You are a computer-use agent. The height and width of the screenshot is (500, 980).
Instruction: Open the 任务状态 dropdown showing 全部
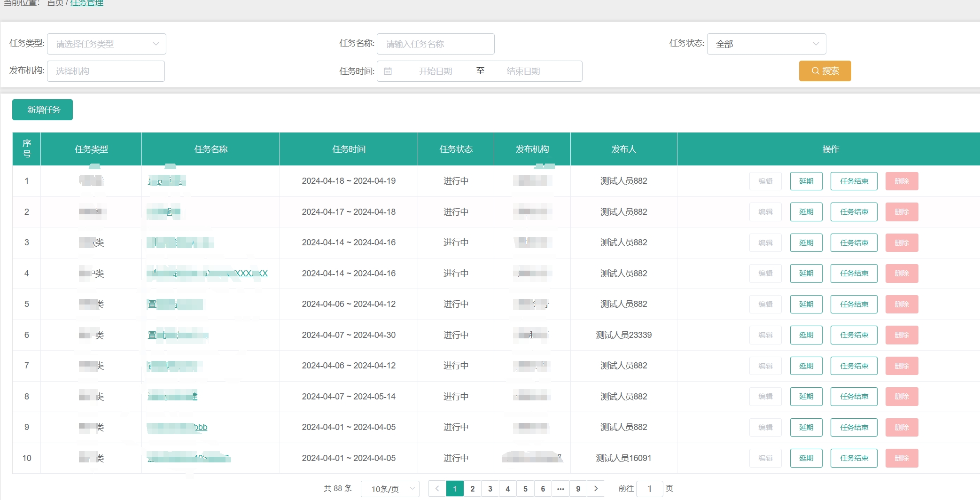[x=766, y=44]
